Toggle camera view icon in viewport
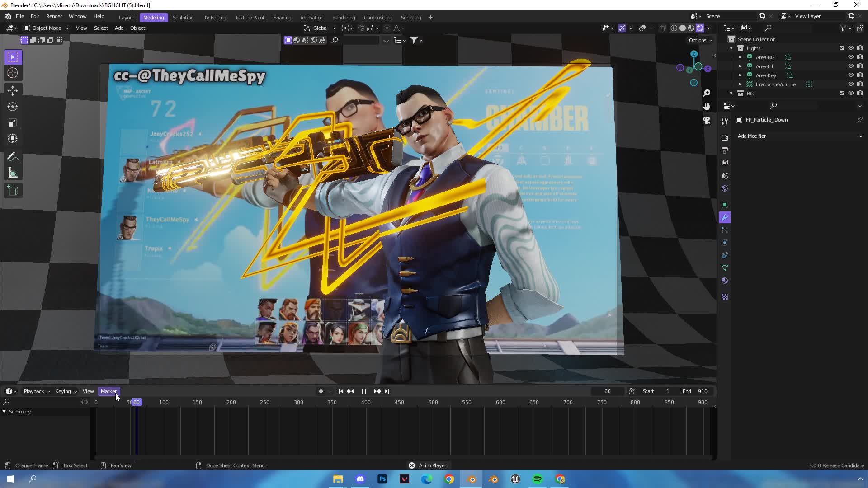Screen dimensions: 868x488 (707, 120)
